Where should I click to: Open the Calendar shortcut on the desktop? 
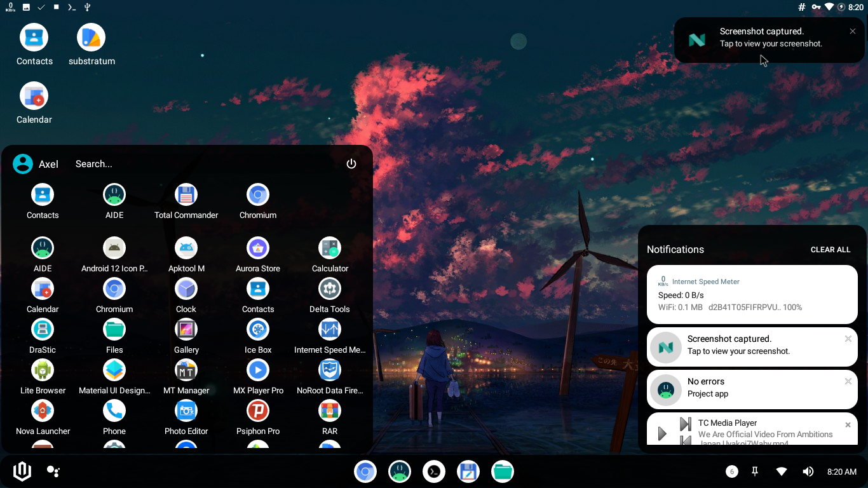[x=34, y=102]
